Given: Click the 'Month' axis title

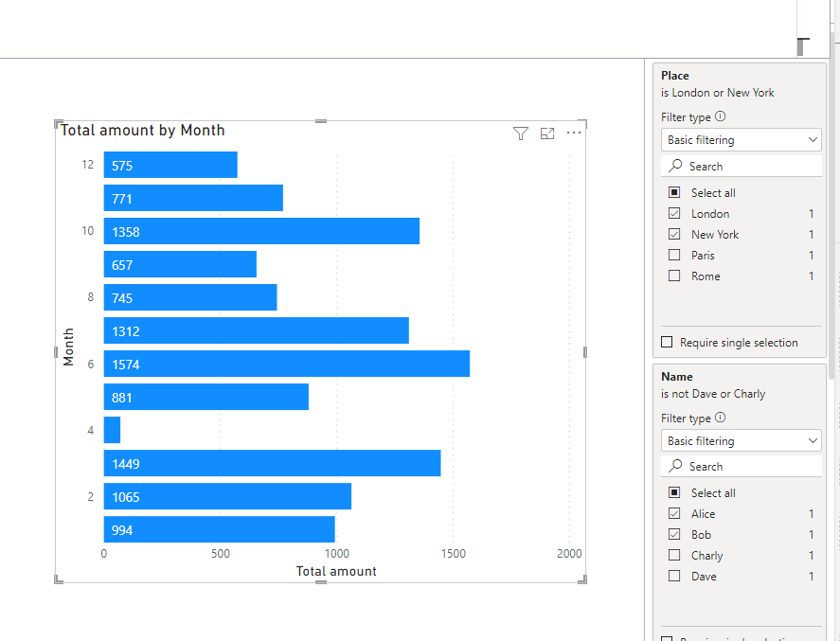Looking at the screenshot, I should (68, 347).
